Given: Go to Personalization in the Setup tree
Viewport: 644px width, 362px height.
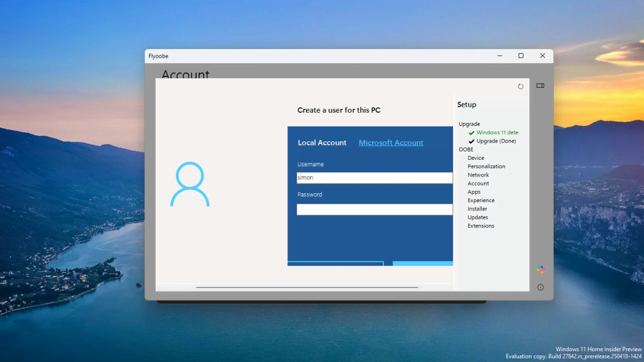Looking at the screenshot, I should [486, 166].
